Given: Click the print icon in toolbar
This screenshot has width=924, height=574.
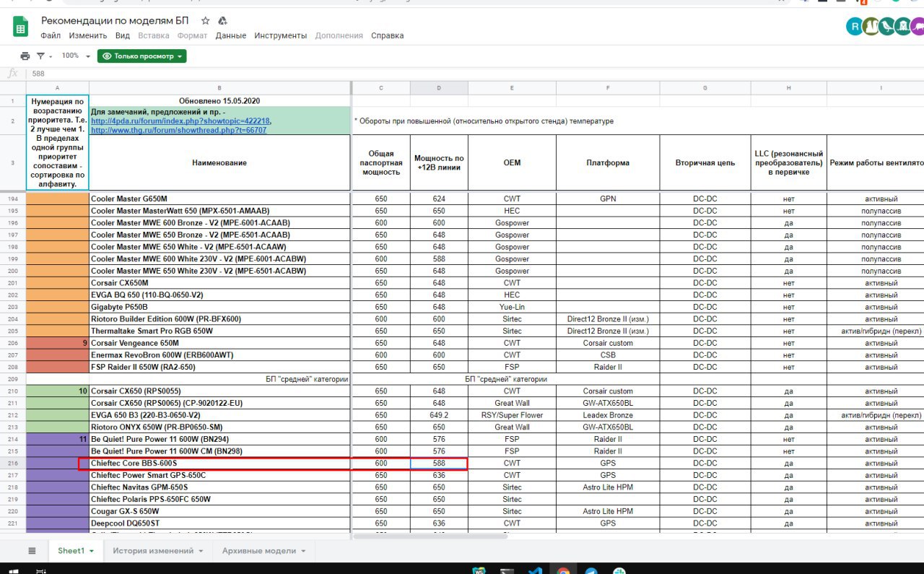Looking at the screenshot, I should click(25, 56).
